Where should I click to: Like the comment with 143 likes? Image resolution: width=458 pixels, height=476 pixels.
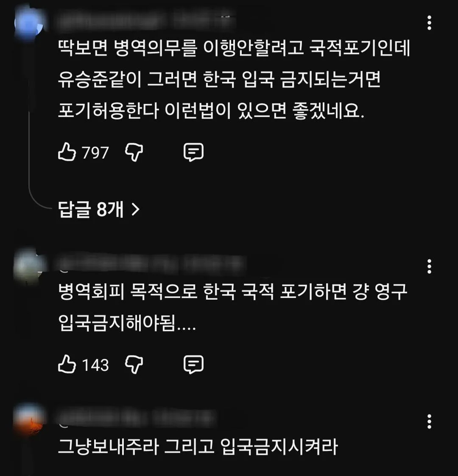coord(67,364)
